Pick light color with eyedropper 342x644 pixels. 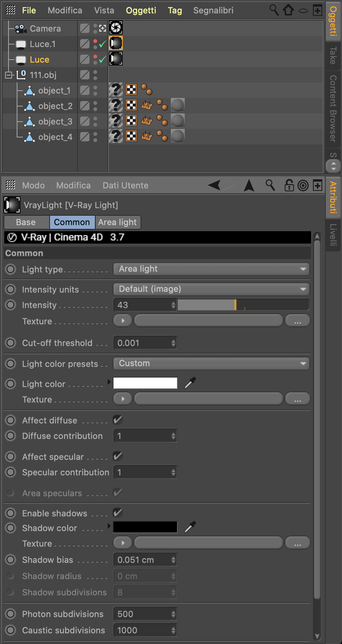point(190,383)
